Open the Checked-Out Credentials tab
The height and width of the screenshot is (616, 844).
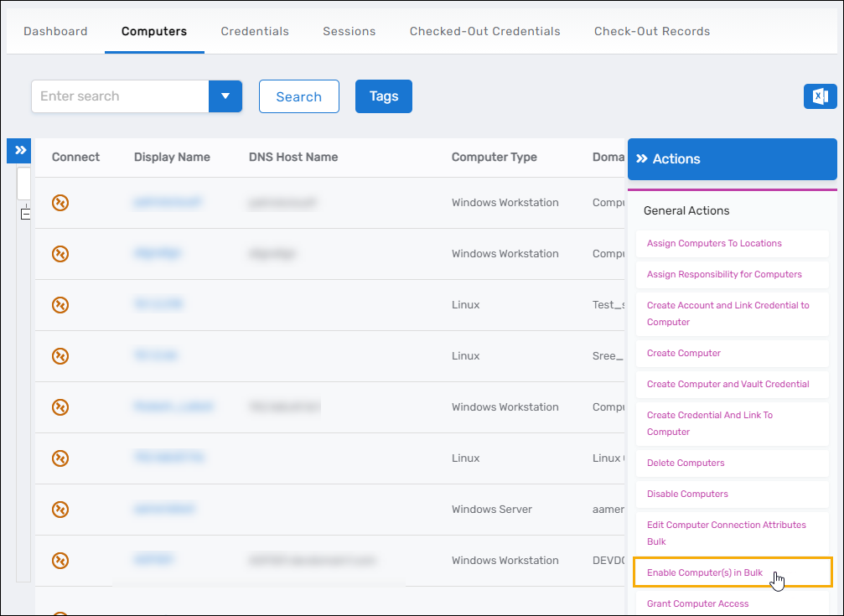click(x=484, y=31)
